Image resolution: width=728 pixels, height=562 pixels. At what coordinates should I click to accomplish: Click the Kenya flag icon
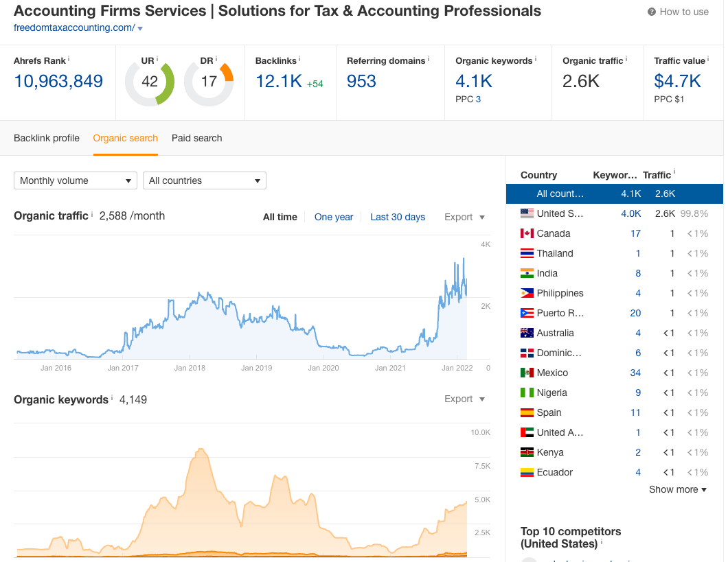(527, 453)
